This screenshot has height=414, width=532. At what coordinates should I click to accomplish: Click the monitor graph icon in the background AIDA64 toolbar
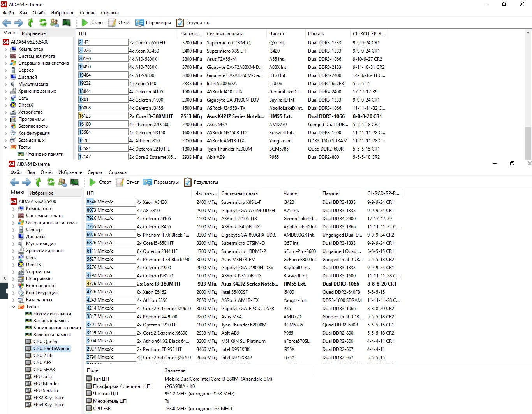pos(67,23)
